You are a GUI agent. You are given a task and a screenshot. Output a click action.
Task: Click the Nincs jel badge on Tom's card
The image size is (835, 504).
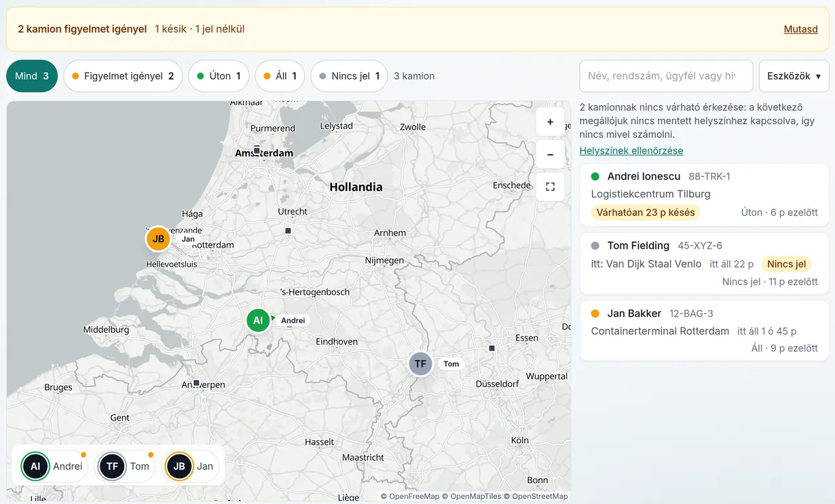[787, 264]
